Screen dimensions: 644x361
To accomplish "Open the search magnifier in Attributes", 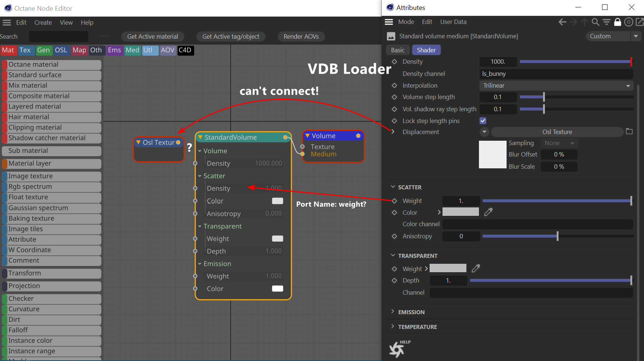I will click(x=595, y=22).
